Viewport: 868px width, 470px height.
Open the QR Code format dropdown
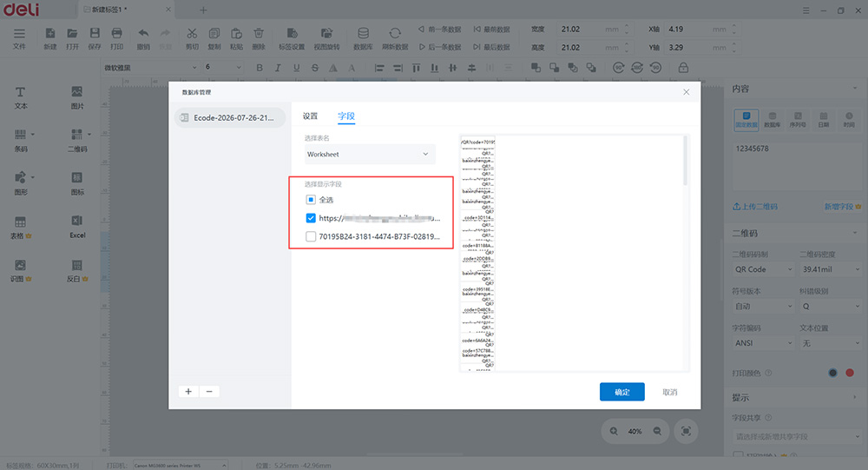(763, 269)
